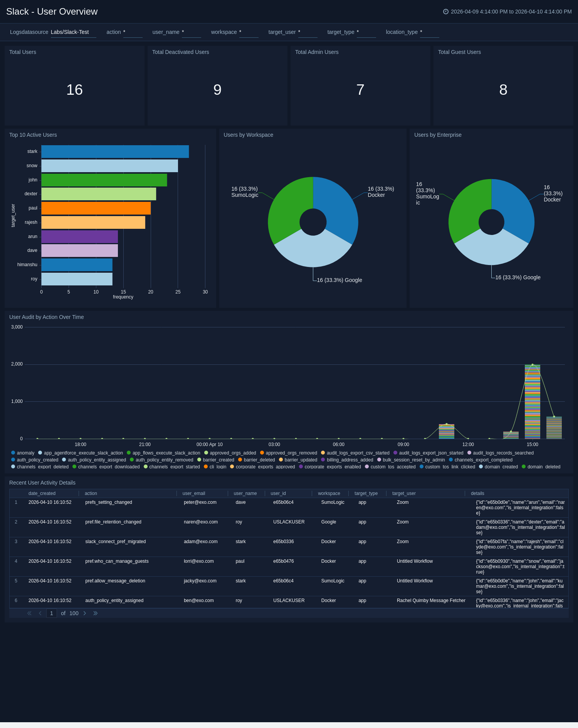The image size is (578, 728).
Task: Click the anomaly legend color dot
Action: (13, 453)
